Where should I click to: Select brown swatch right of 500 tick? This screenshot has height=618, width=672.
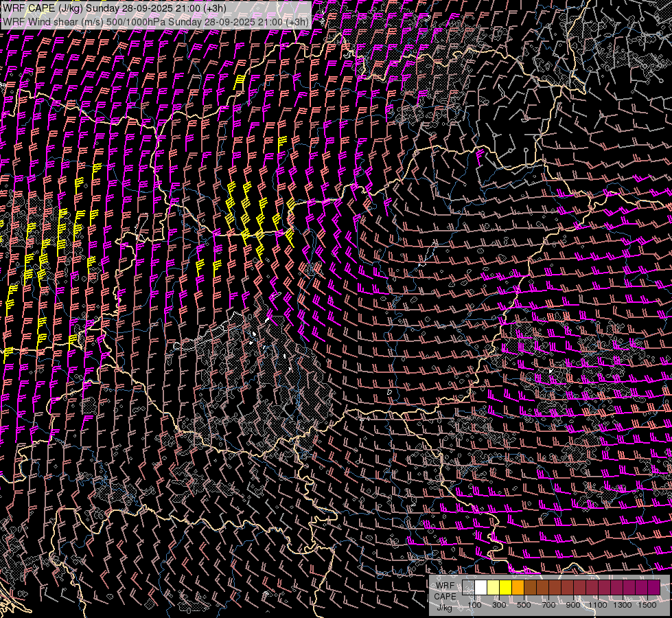tap(531, 588)
